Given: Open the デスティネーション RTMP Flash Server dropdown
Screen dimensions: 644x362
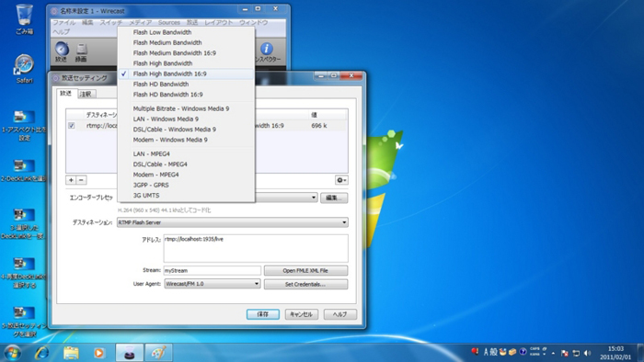Looking at the screenshot, I should (233, 222).
